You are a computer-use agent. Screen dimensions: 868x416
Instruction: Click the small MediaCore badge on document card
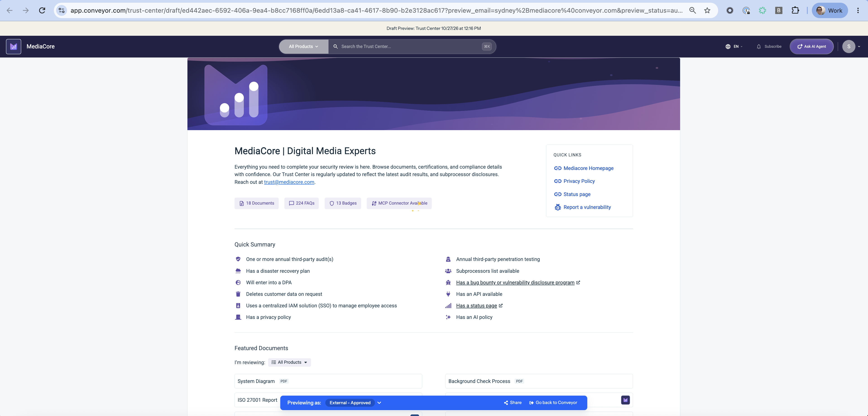625,400
